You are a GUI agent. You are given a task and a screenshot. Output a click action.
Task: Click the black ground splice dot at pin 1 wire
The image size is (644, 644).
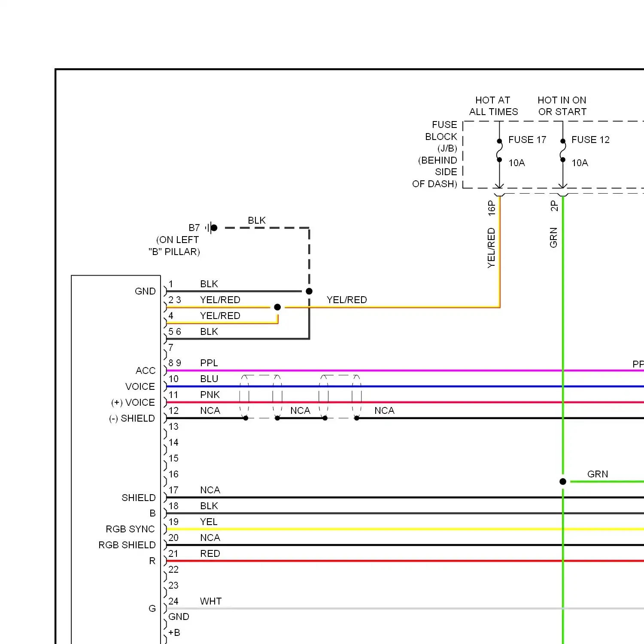pyautogui.click(x=309, y=291)
